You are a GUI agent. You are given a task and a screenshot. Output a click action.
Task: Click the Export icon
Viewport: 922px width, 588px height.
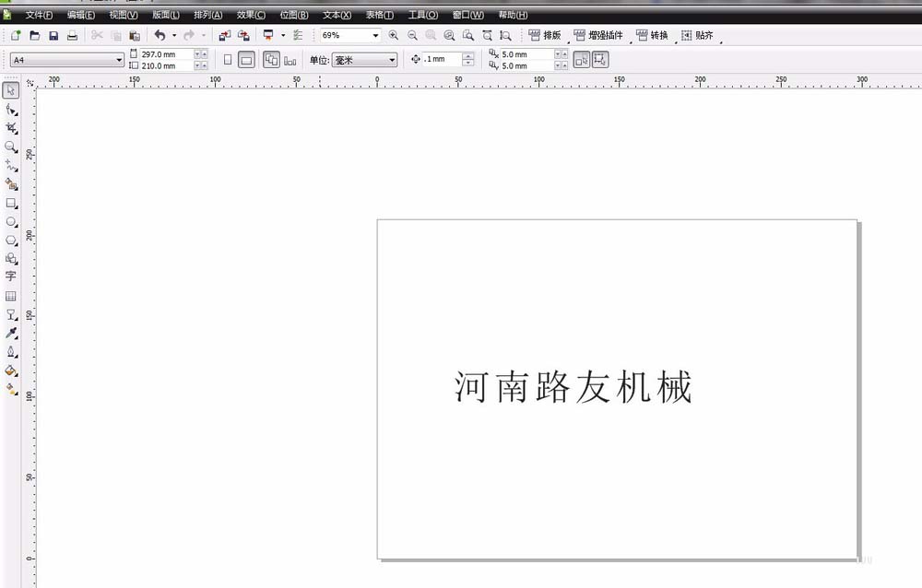click(243, 35)
